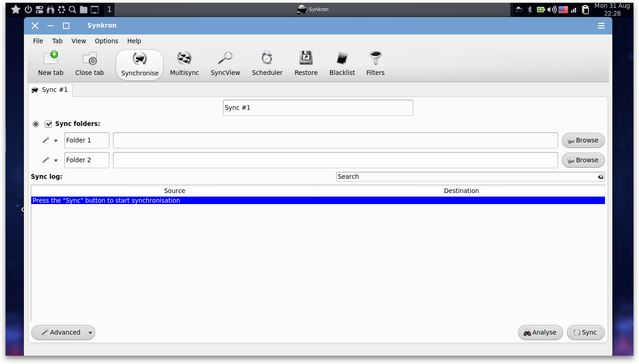This screenshot has width=639, height=364.
Task: Open the Multisync mode
Action: pos(184,64)
